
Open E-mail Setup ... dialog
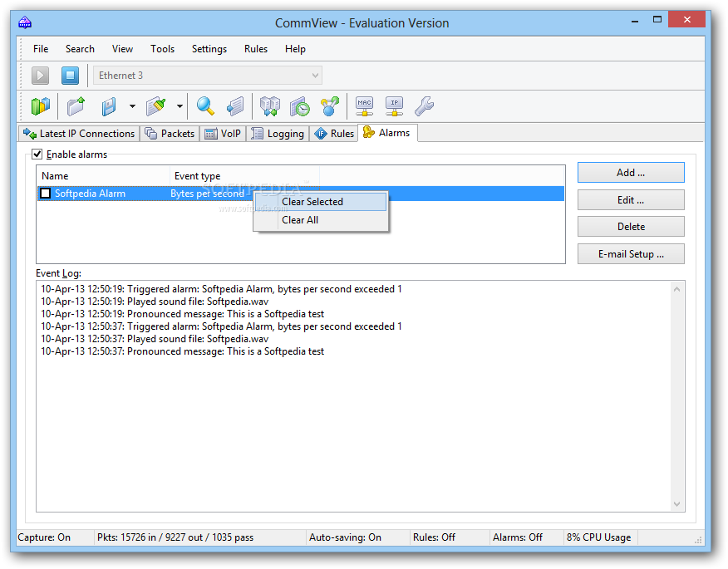pyautogui.click(x=631, y=254)
